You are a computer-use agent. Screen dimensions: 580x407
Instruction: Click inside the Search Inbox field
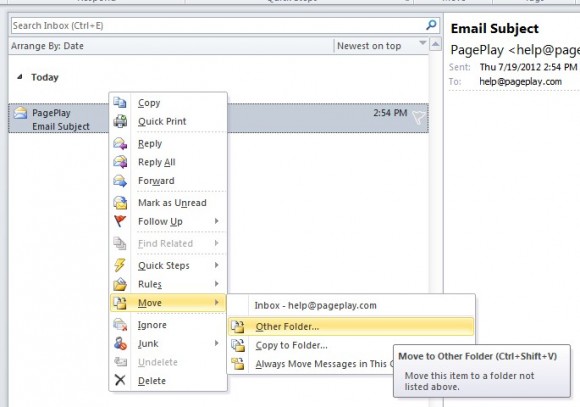218,26
